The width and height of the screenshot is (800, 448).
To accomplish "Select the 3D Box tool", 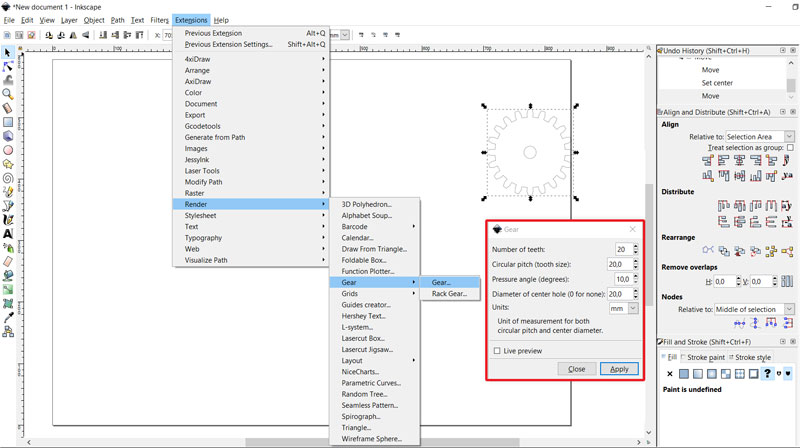I will click(8, 136).
